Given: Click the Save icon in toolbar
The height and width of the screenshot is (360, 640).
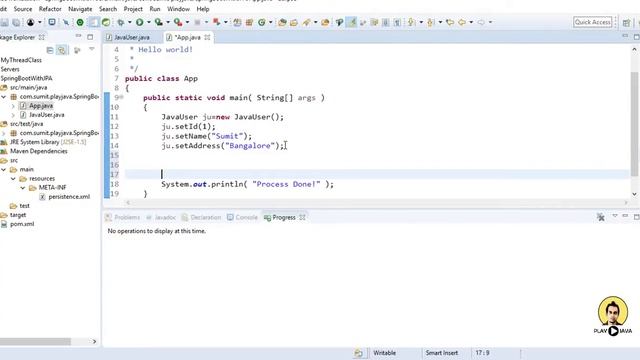Looking at the screenshot, I should coord(4,22).
